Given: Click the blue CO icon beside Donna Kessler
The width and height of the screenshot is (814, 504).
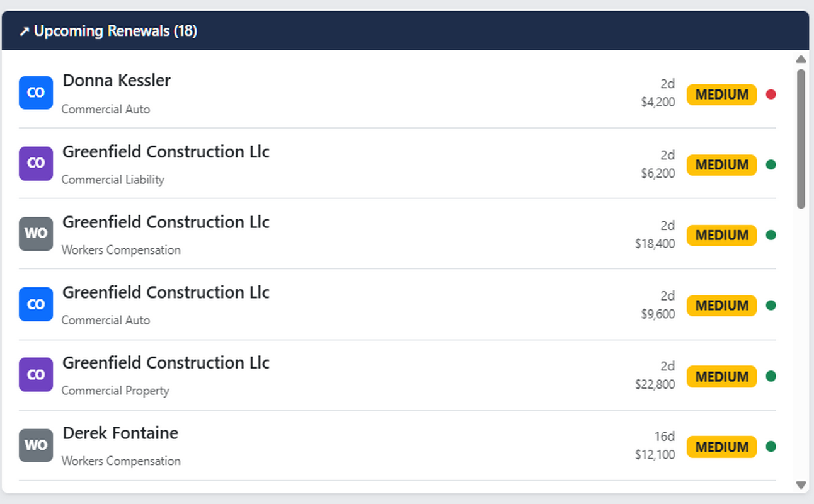Looking at the screenshot, I should pos(36,93).
